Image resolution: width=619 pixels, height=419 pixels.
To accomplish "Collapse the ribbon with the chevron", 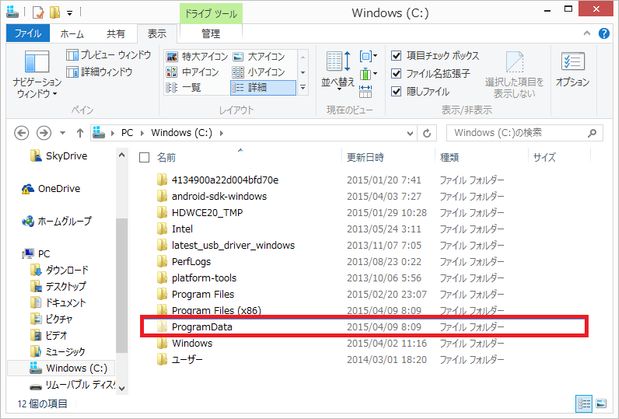I will click(x=587, y=34).
